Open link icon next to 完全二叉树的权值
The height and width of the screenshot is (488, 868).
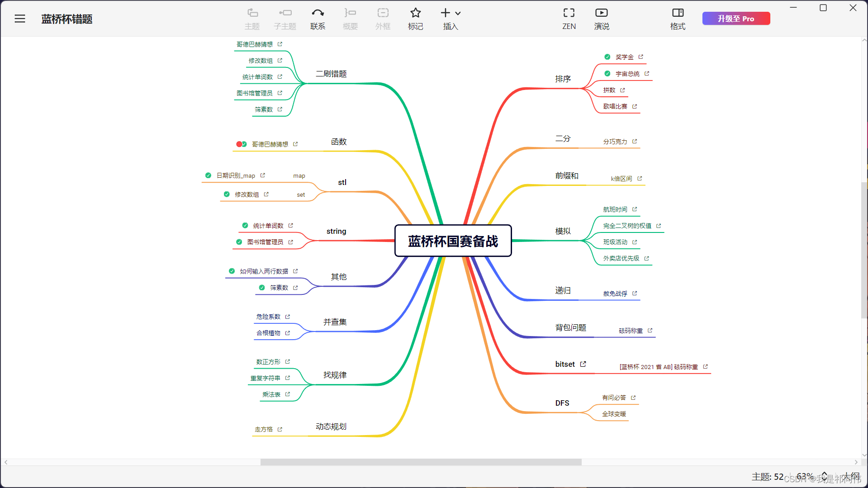659,226
